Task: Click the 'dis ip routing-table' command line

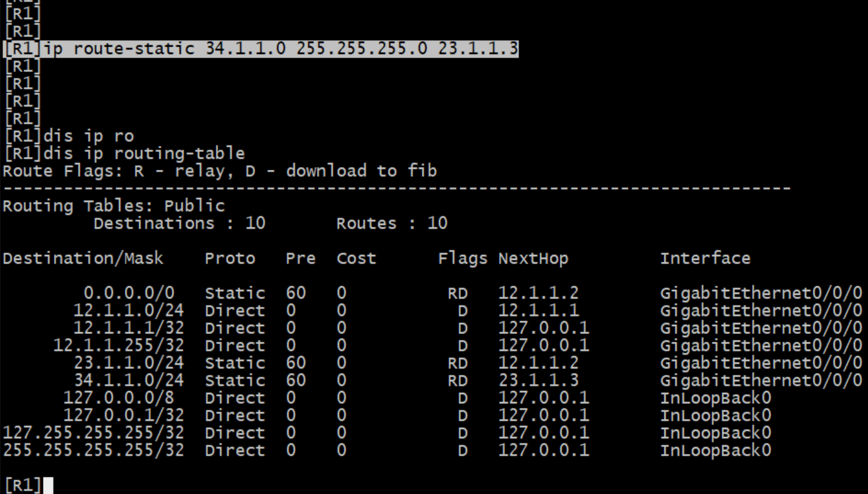Action: coord(124,153)
